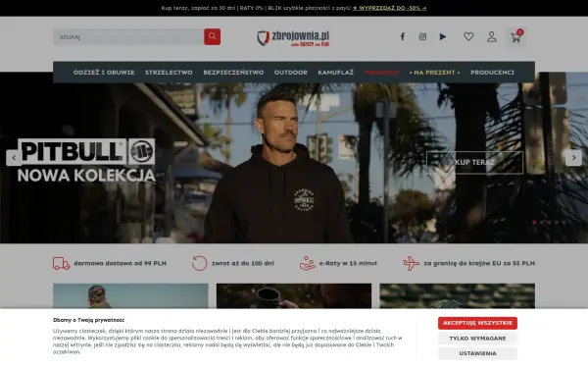The width and height of the screenshot is (588, 368).
Task: Click 'Dbamy o Twoją prywatność' heading
Action: [x=88, y=320]
